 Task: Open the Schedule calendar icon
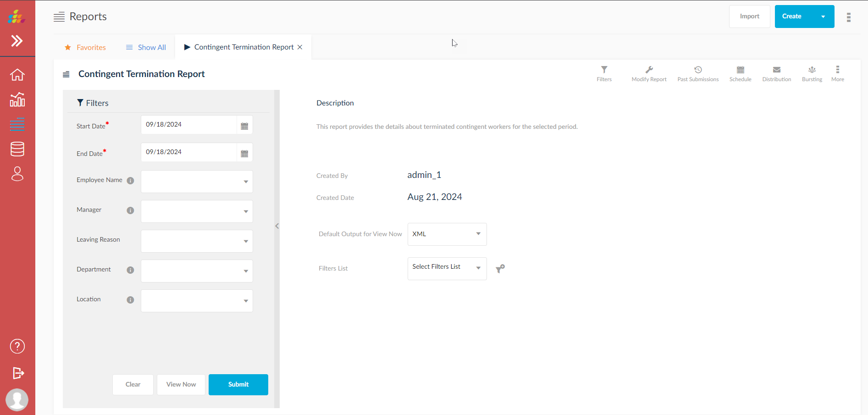coord(740,72)
